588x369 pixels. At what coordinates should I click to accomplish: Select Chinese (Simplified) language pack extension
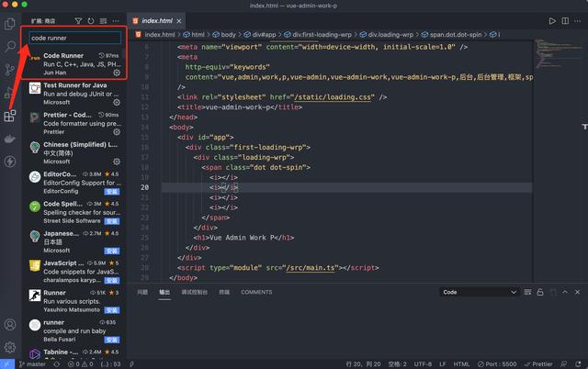[74, 153]
